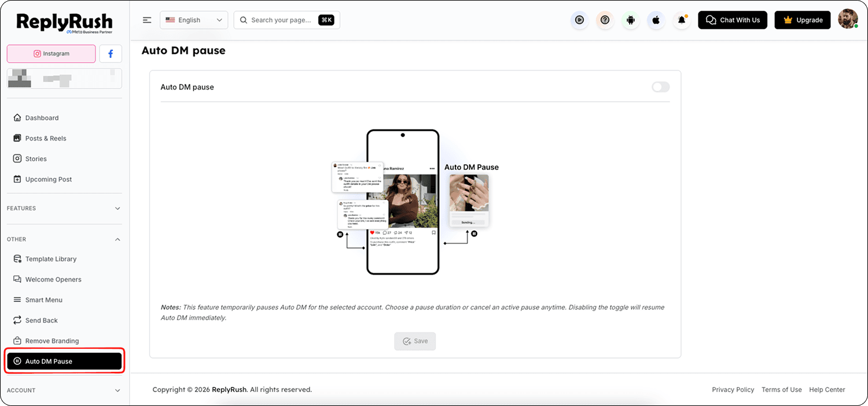Open Template Library
The height and width of the screenshot is (406, 868).
pyautogui.click(x=64, y=259)
